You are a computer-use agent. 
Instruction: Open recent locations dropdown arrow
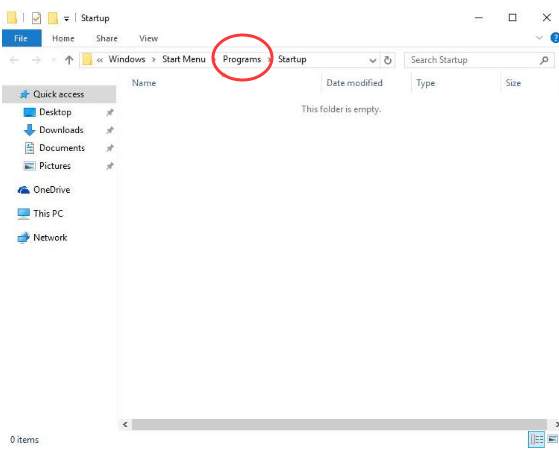(x=53, y=60)
